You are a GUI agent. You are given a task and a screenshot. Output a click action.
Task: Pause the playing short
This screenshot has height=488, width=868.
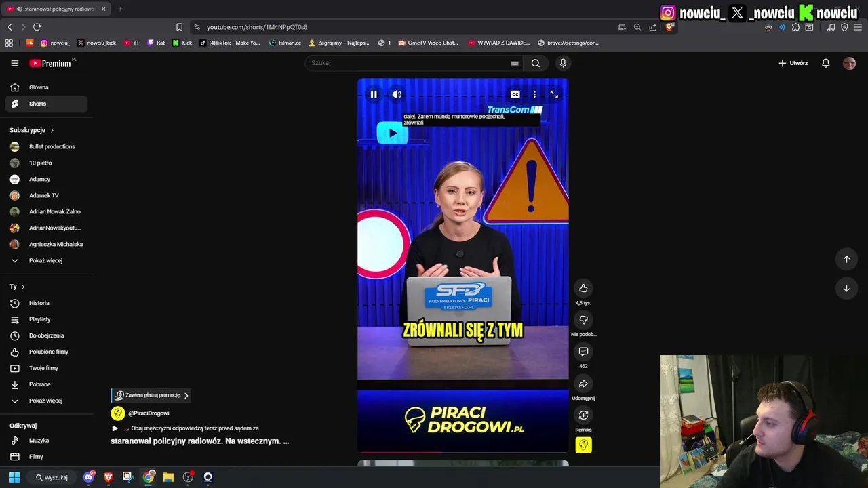pyautogui.click(x=374, y=94)
